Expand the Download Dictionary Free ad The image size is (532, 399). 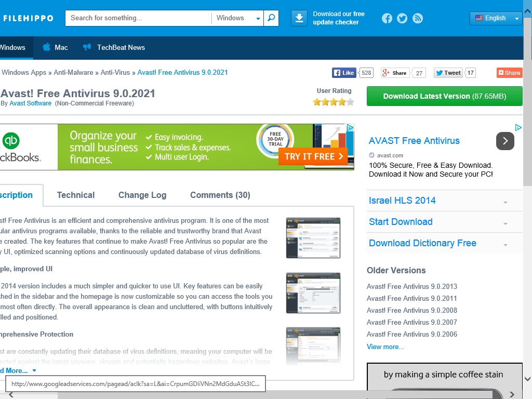pyautogui.click(x=505, y=245)
